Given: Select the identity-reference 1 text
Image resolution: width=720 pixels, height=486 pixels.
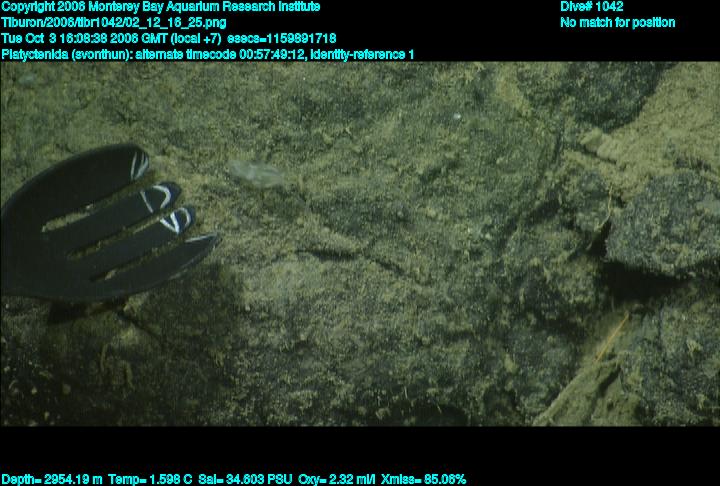Looking at the screenshot, I should pyautogui.click(x=363, y=54).
